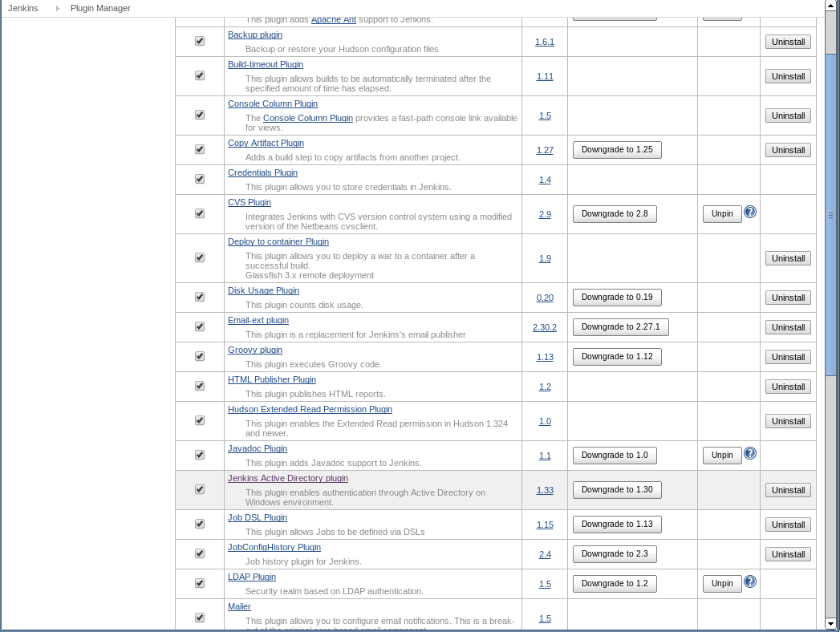This screenshot has width=840, height=632.
Task: Click version 2.30.2 of Email-ext plugin
Action: [545, 327]
